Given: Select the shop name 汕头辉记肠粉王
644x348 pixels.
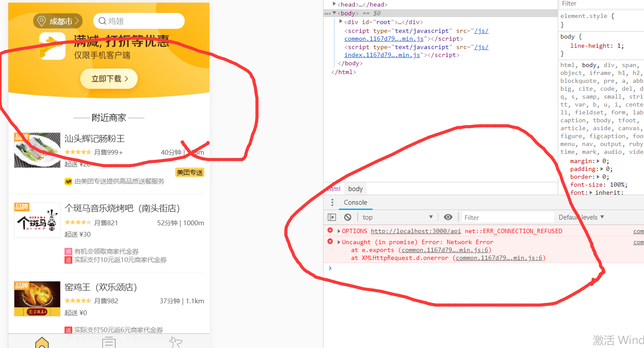Looking at the screenshot, I should [95, 139].
